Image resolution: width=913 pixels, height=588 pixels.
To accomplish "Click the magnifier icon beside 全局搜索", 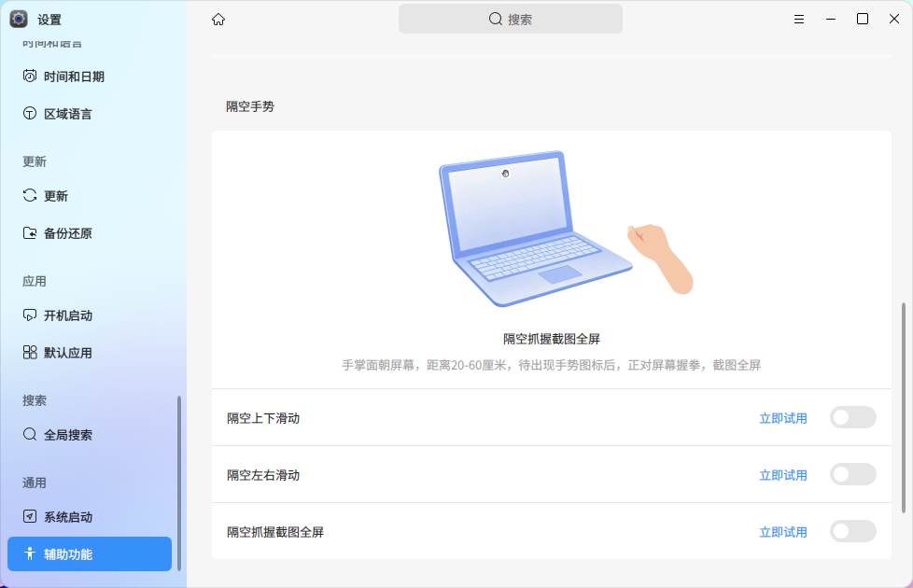I will [x=30, y=435].
